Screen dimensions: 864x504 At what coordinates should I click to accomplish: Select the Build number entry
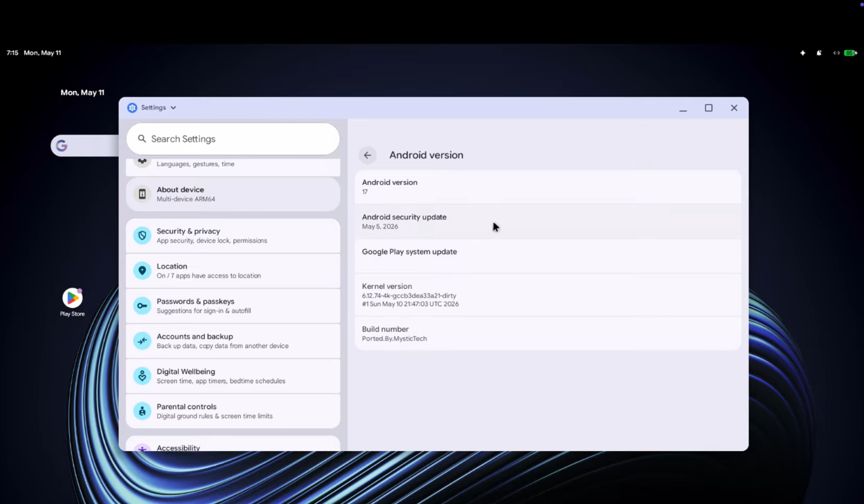(x=548, y=333)
